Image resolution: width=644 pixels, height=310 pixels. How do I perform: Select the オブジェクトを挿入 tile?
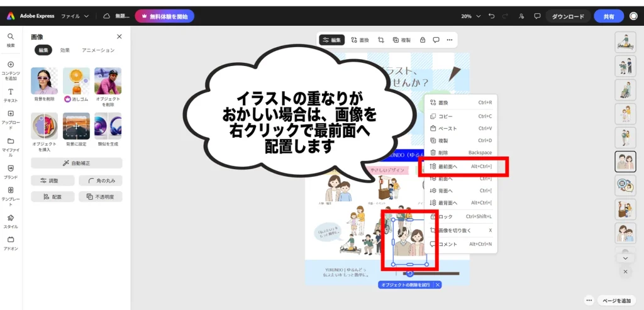tap(45, 126)
